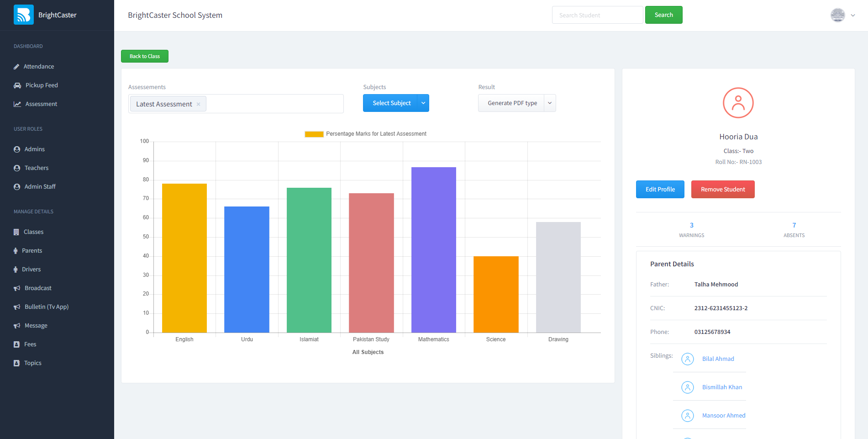
Task: Click the Admins user icon
Action: [17, 149]
